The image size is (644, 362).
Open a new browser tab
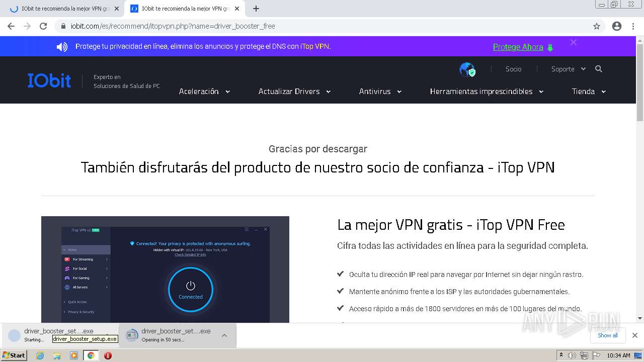[256, 9]
